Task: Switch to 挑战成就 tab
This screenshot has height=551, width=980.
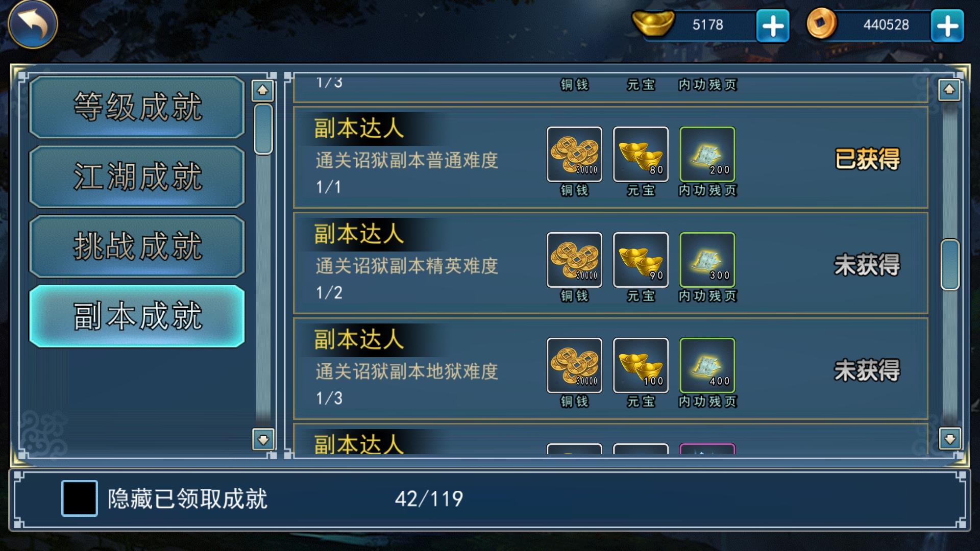Action: coord(137,246)
